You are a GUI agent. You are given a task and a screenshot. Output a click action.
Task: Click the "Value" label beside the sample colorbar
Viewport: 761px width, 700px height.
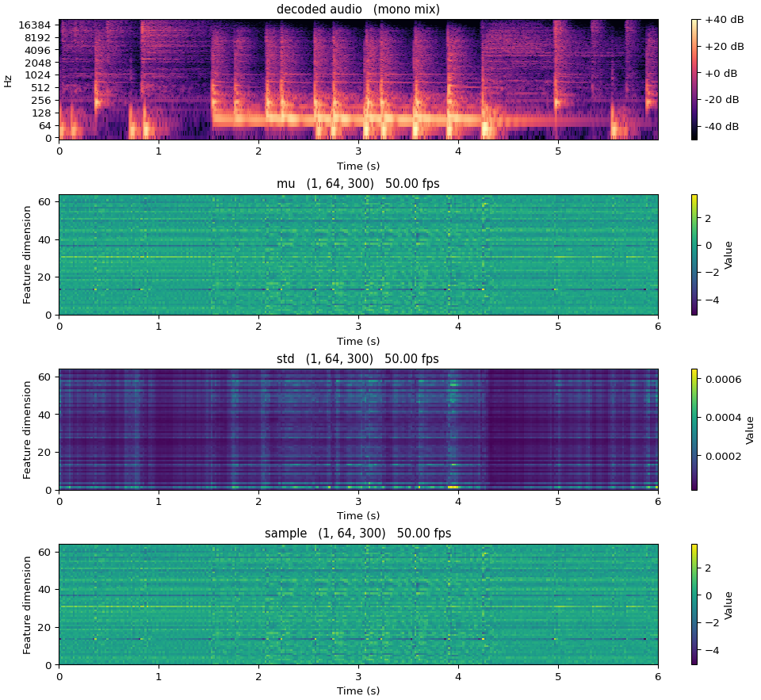tap(728, 604)
